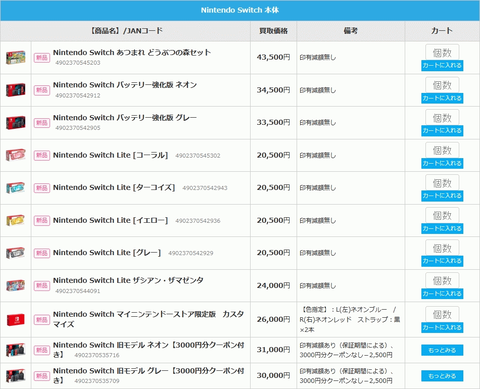Click the バッテリー強化版 グレー product thumbnail
The height and width of the screenshot is (389, 480).
click(16, 123)
